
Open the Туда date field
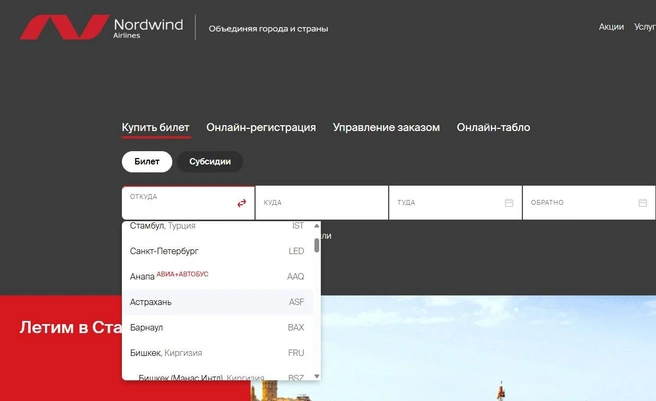(455, 203)
